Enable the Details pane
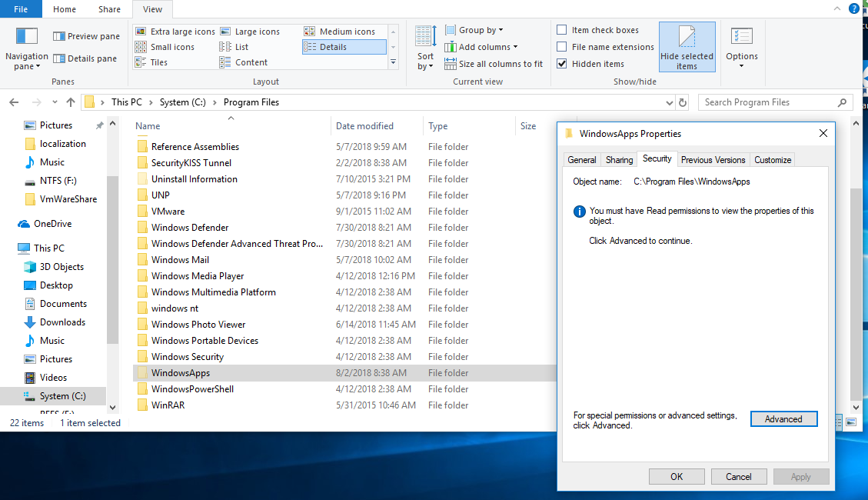This screenshot has height=500, width=868. [x=85, y=58]
